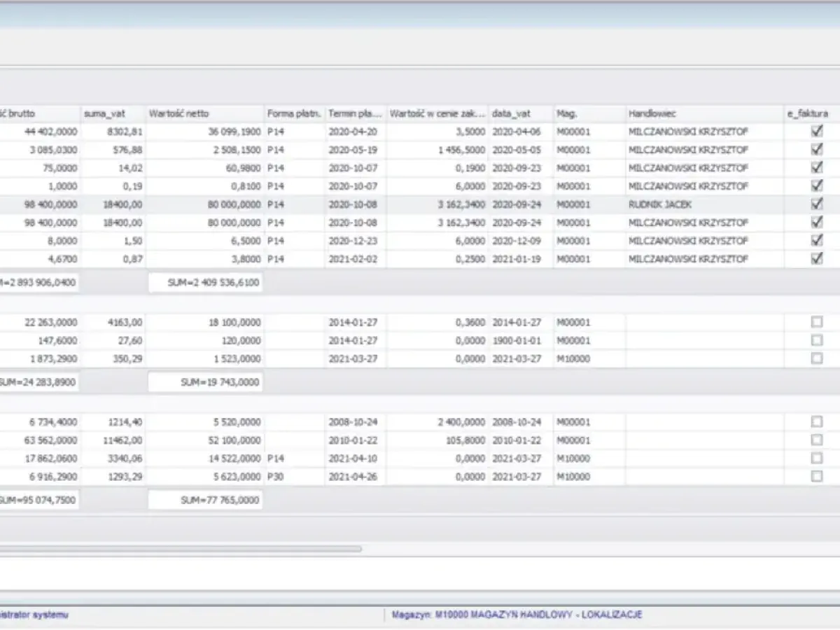Check e_faktura for the 22 263,0000 row
The image size is (840, 630).
click(x=816, y=322)
